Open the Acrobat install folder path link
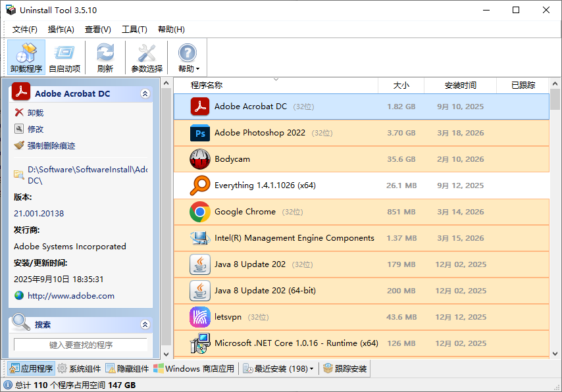 click(x=79, y=169)
